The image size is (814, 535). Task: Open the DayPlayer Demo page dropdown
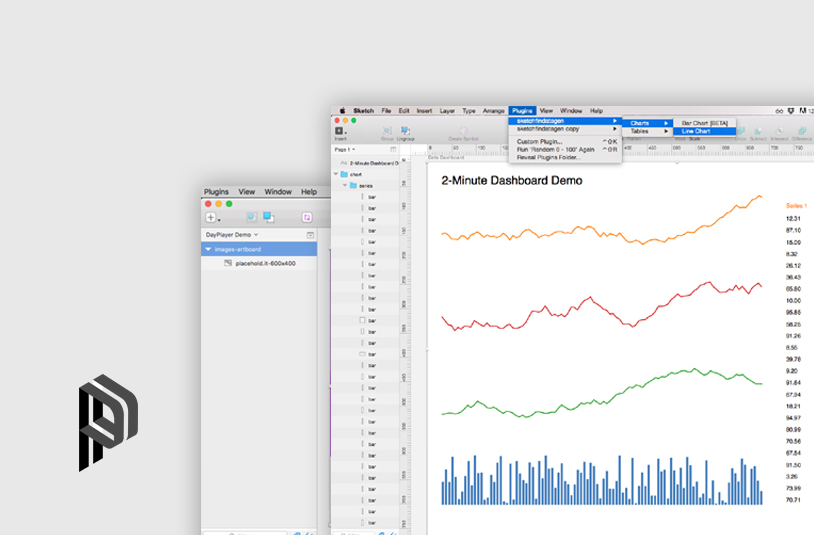(232, 234)
